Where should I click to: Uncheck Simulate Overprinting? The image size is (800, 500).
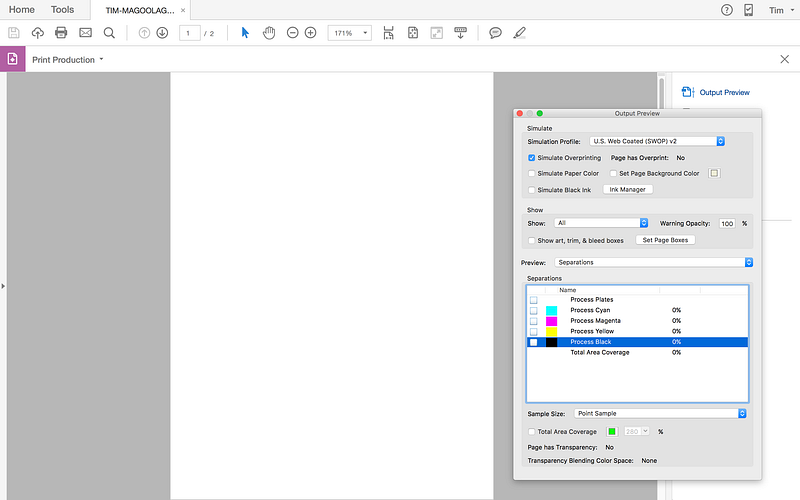coord(532,158)
